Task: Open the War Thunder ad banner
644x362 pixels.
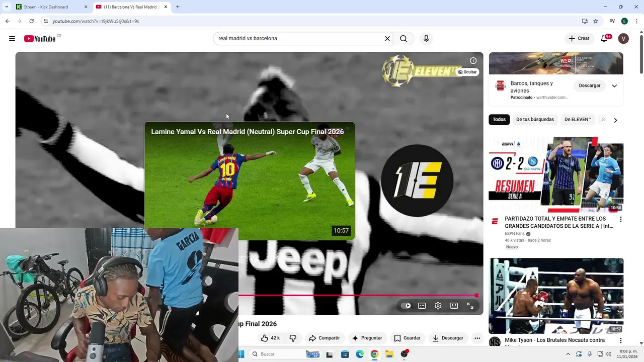Action: tap(556, 63)
